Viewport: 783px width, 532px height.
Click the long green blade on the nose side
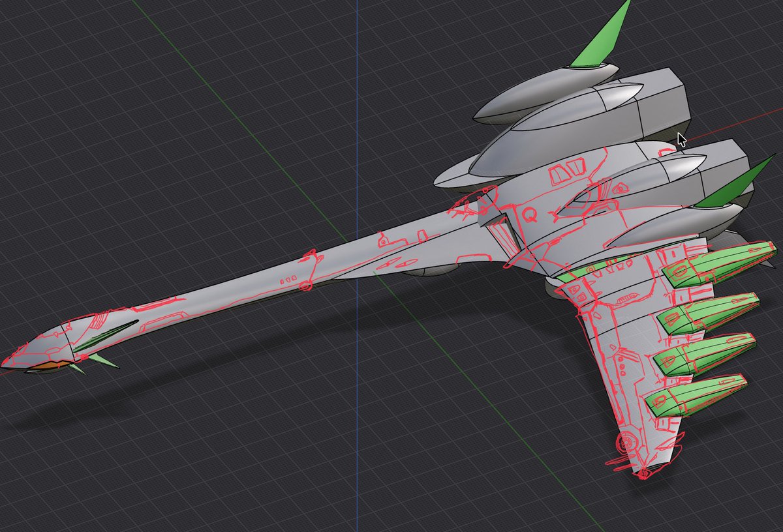click(x=106, y=336)
